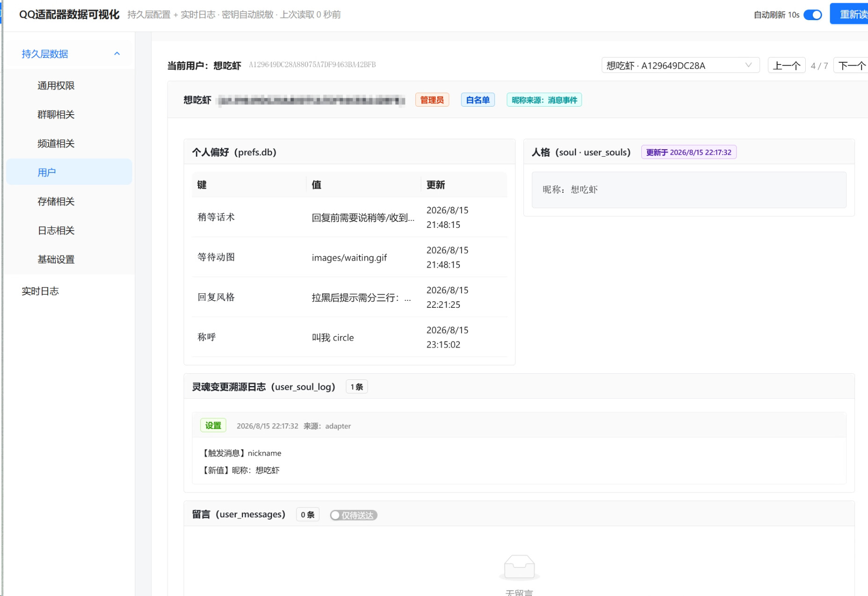Image resolution: width=868 pixels, height=596 pixels.
Task: Click the value 叫我 circle
Action: [x=333, y=337]
